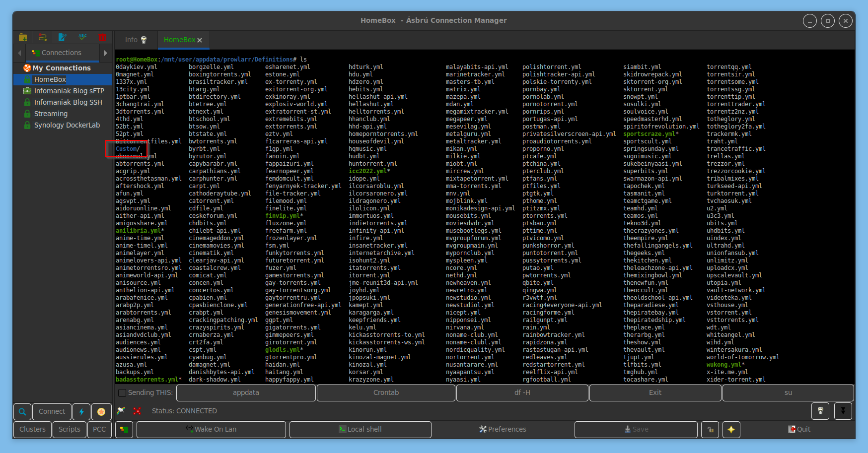Click finvip.yml in terminal output
The width and height of the screenshot is (868, 453).
[x=283, y=216]
